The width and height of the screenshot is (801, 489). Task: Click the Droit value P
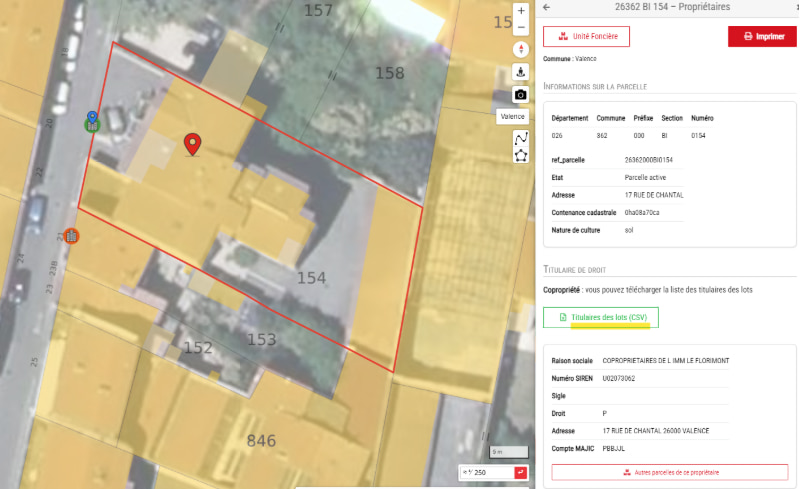(604, 413)
